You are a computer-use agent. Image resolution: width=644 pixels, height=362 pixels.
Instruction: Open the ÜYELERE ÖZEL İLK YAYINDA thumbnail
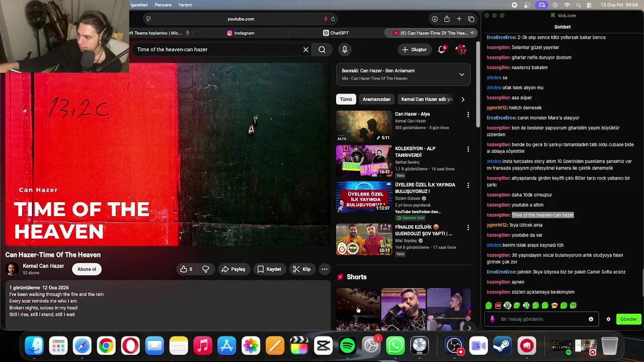364,197
